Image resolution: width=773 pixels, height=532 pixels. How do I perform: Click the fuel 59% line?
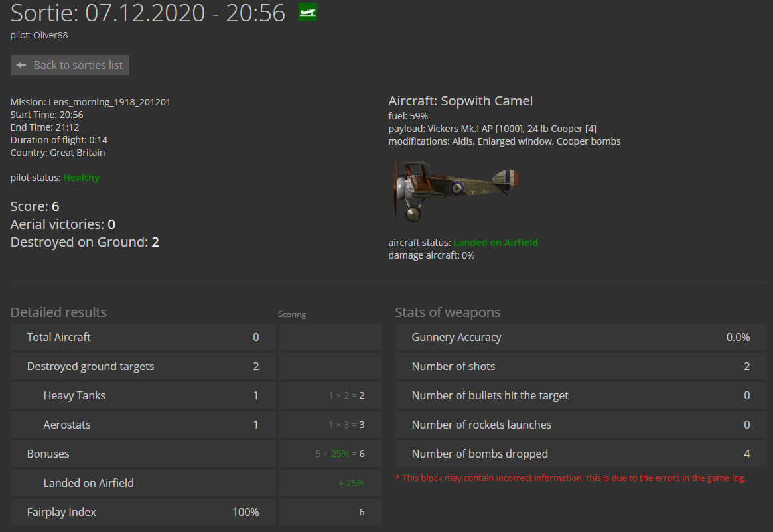[x=408, y=116]
